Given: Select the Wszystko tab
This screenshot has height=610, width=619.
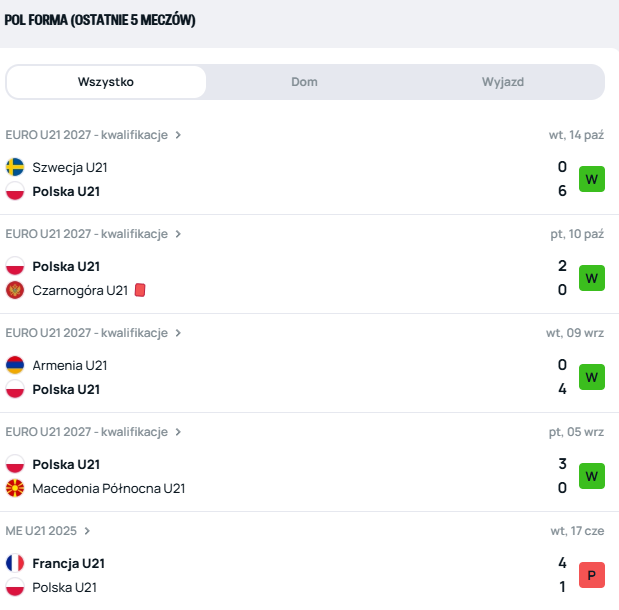Looking at the screenshot, I should (106, 82).
